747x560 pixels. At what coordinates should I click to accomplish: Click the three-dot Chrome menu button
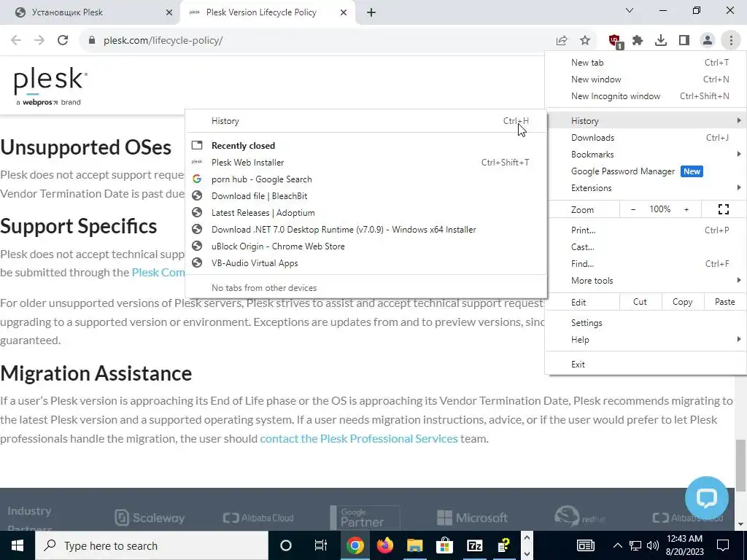click(x=731, y=41)
